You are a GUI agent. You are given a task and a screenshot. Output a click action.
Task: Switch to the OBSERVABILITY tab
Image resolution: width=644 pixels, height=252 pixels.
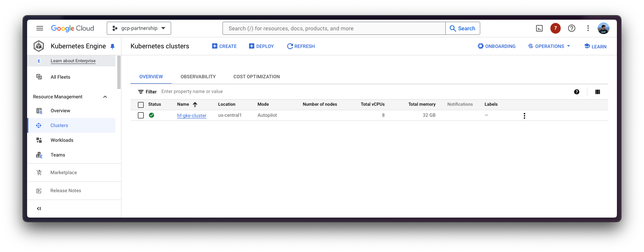[198, 77]
